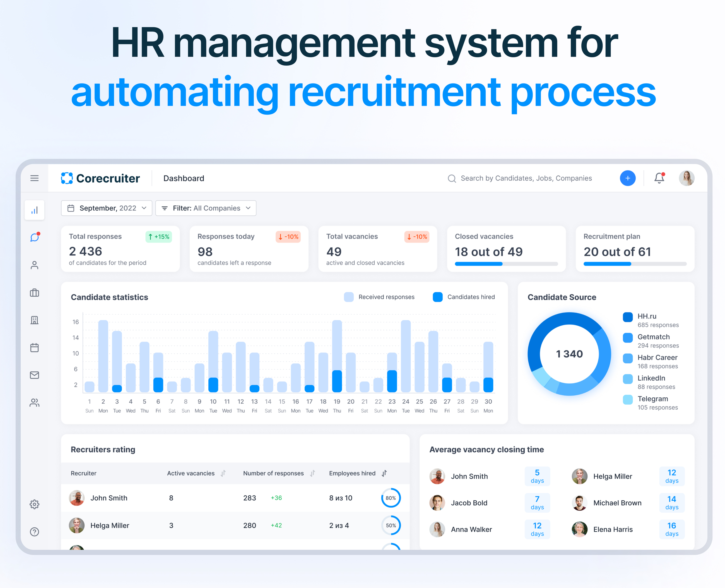Expand the hamburger menu at top left
725x588 pixels.
[34, 178]
